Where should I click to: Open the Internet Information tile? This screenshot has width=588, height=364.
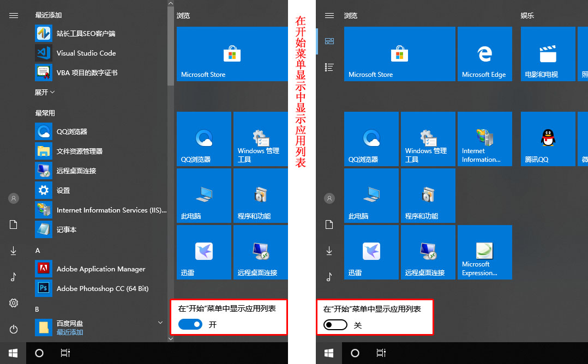tap(484, 139)
